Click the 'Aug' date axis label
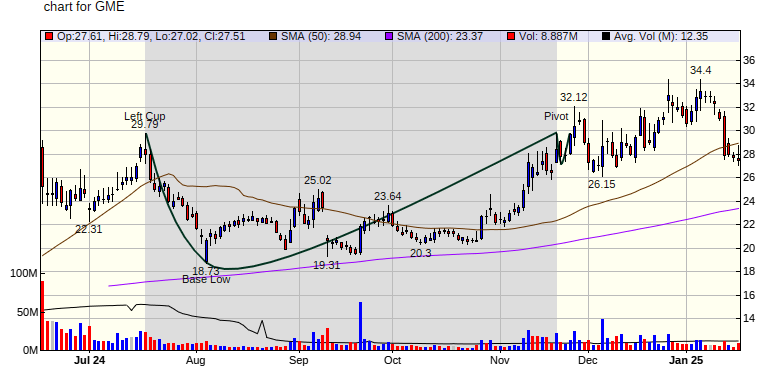Screen dimensions: 780x376 pos(196,360)
